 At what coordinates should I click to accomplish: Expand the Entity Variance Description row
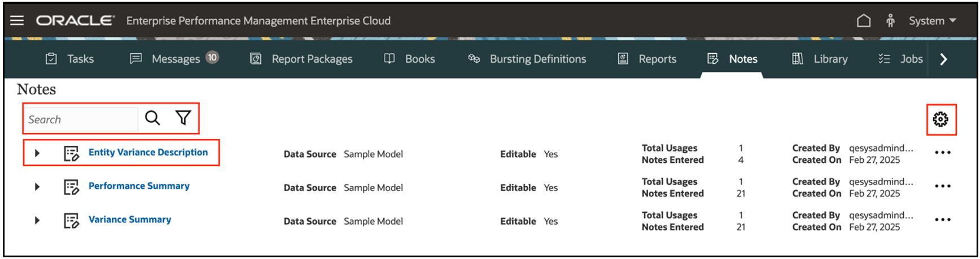pyautogui.click(x=37, y=153)
